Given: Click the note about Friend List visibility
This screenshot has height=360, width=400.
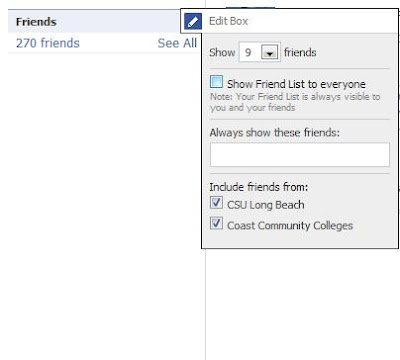Looking at the screenshot, I should click(x=295, y=102).
